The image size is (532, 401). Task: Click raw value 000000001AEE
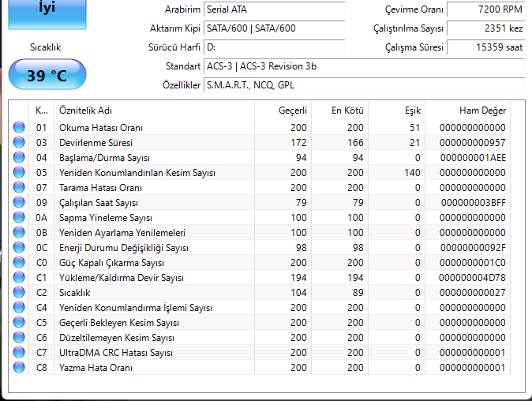tap(473, 158)
